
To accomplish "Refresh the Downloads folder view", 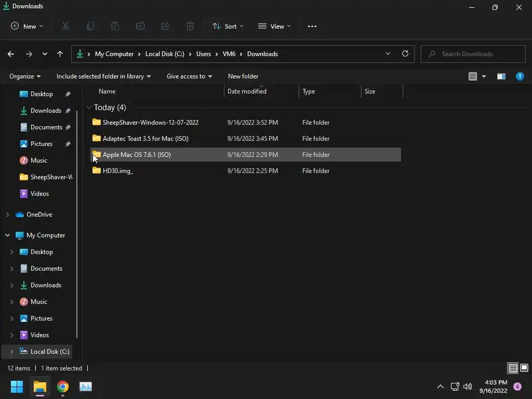I will pos(405,54).
